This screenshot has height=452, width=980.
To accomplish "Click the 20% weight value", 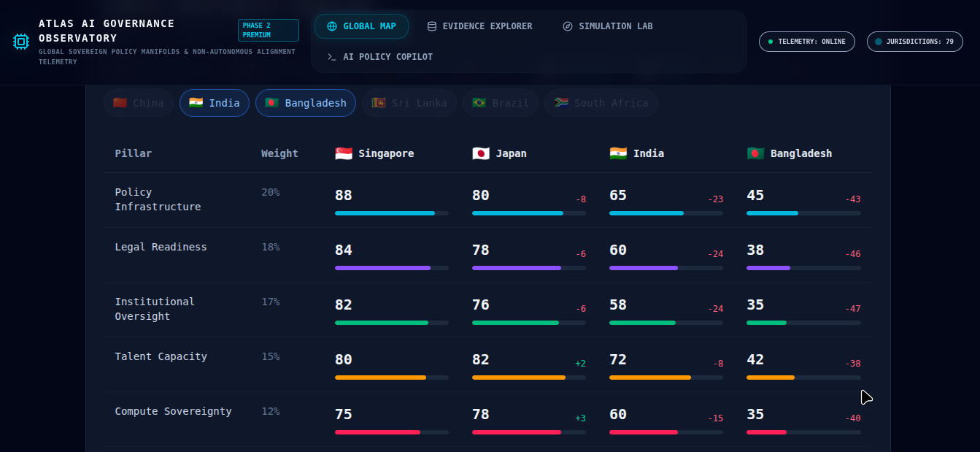I will pos(271,192).
